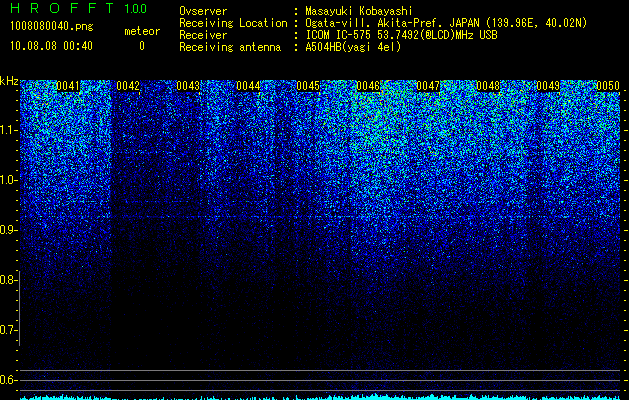The image size is (629, 400).
Task: Click the 0050 time marker label
Action: pyautogui.click(x=608, y=86)
